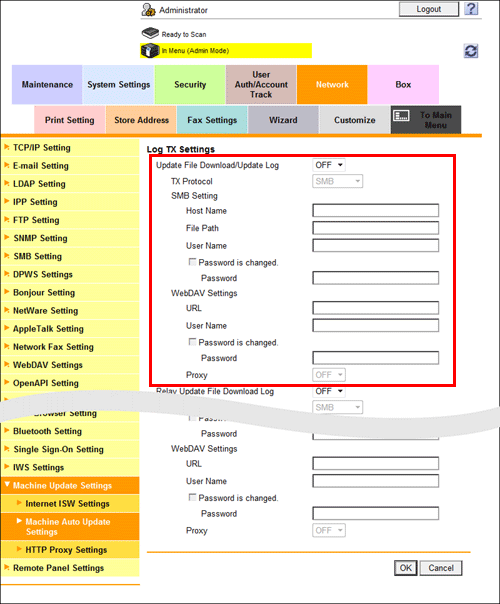This screenshot has width=500, height=604.
Task: Open first section Proxy OFF dropdown
Action: click(329, 375)
